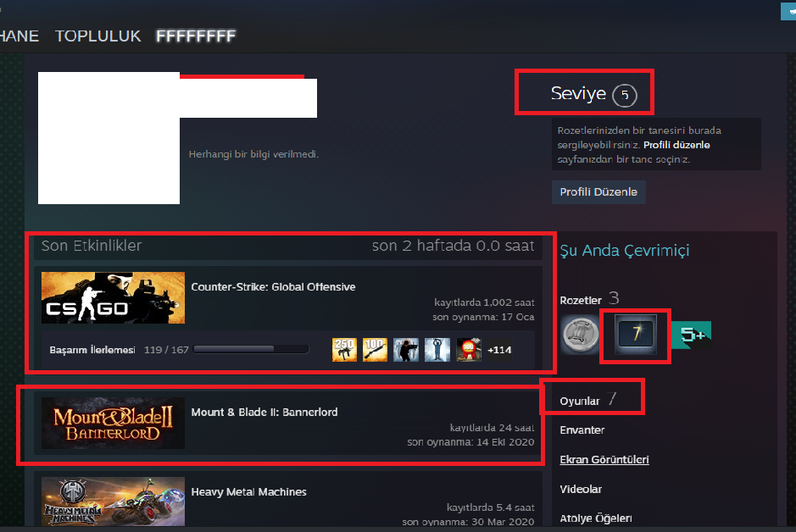Open the FFFFFFFF profile menu
Viewport: 796px width, 532px height.
(x=196, y=36)
